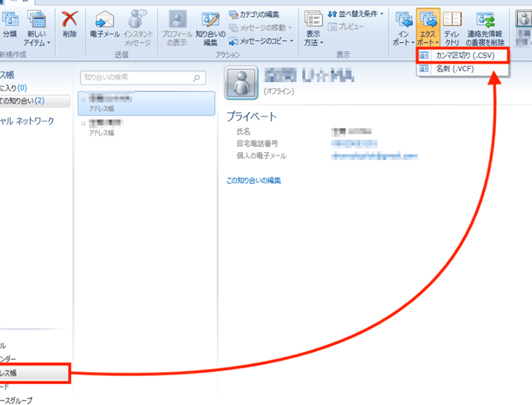Click the magnifier icon in contact search

[x=196, y=77]
